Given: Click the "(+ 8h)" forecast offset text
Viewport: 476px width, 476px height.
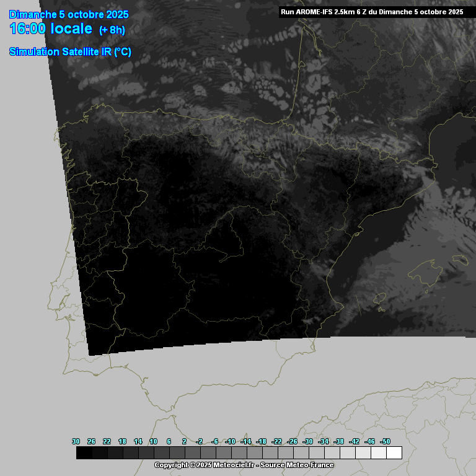Looking at the screenshot, I should [112, 30].
